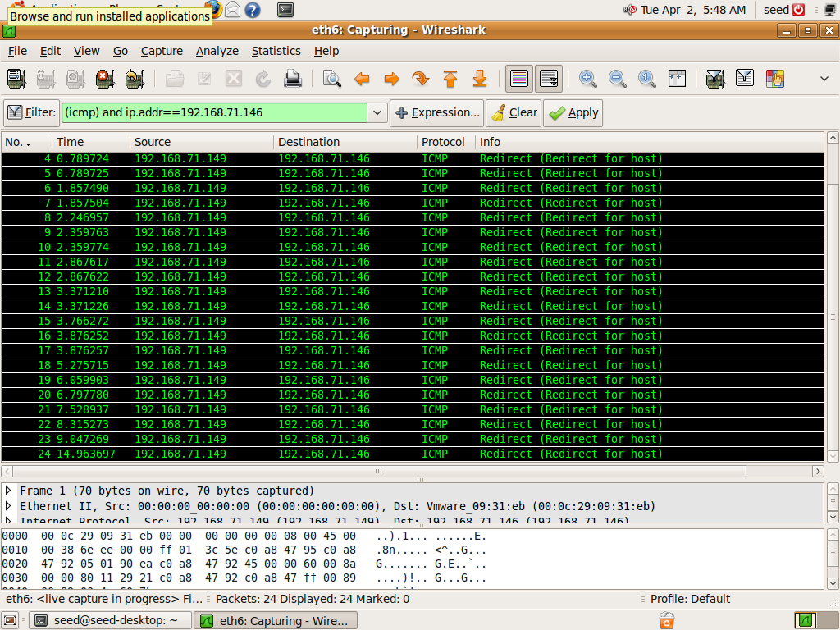Open the Help menu

(326, 51)
